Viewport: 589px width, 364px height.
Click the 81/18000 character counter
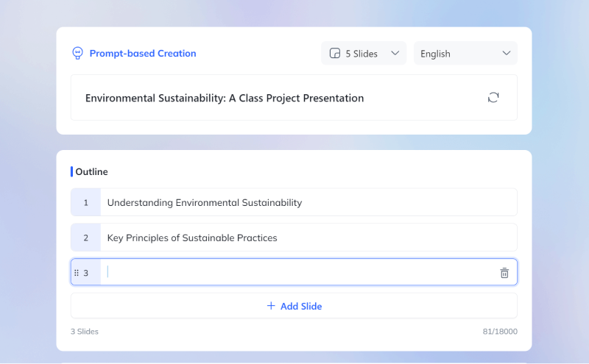500,332
